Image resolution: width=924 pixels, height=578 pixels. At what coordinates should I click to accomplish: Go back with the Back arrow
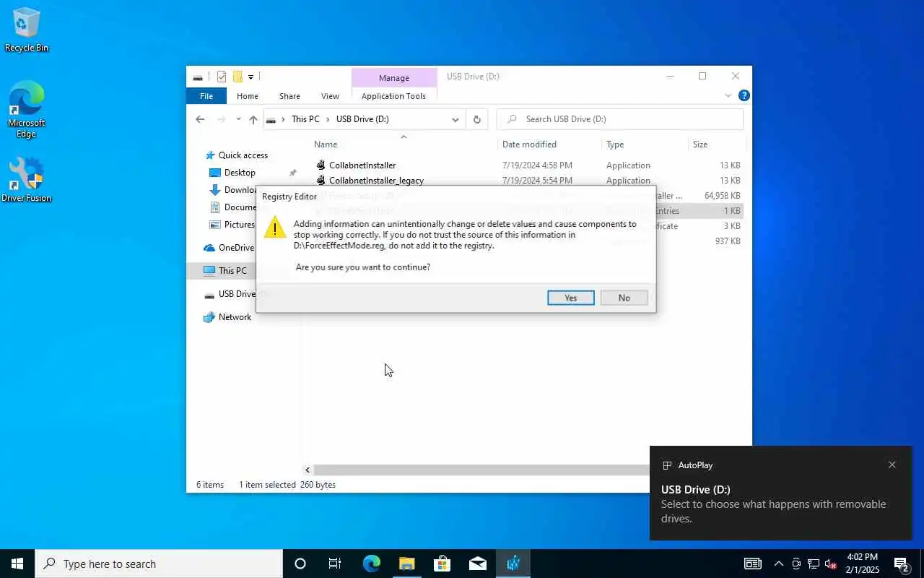(200, 119)
